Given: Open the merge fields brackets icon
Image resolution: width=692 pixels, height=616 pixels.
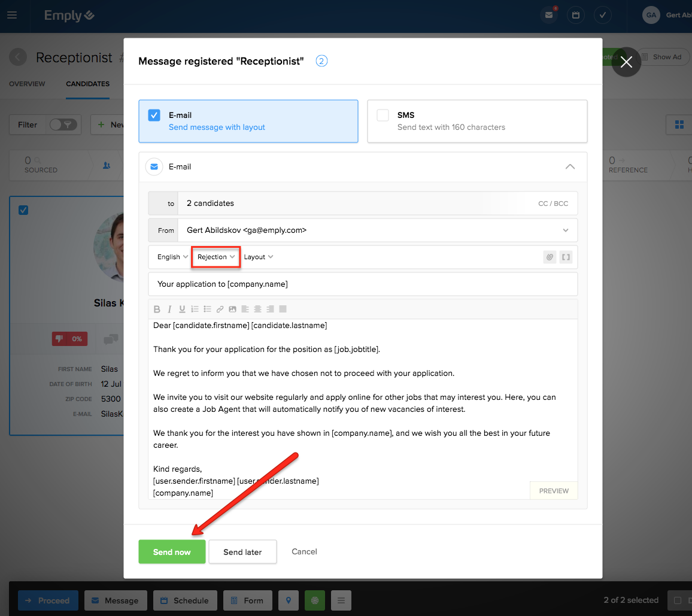Looking at the screenshot, I should (566, 257).
